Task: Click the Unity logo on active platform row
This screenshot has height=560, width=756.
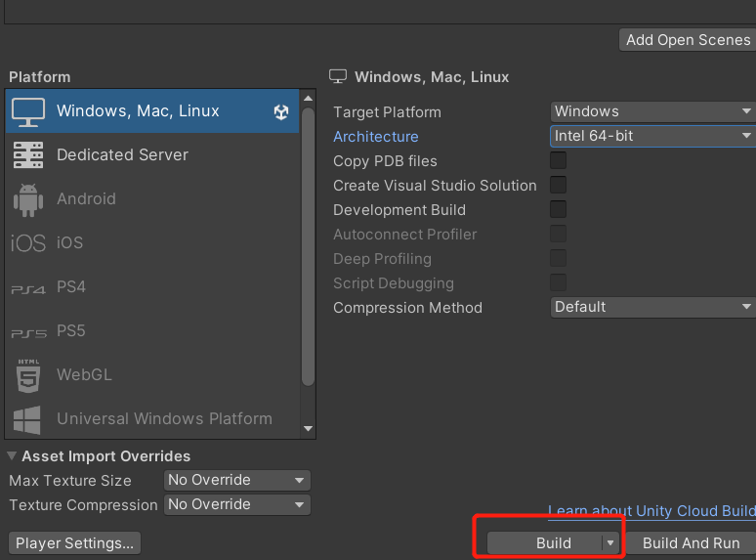Action: 281,112
